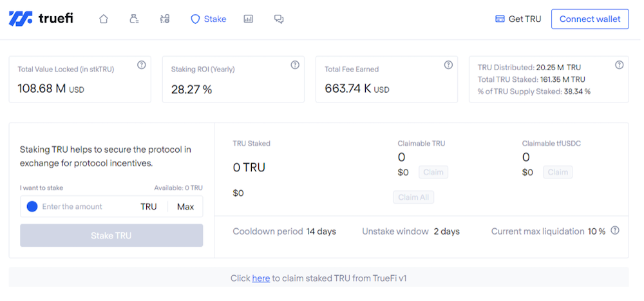Image resolution: width=644 pixels, height=301 pixels.
Task: Show help for Staking ROI (Yearly)
Action: (x=295, y=65)
